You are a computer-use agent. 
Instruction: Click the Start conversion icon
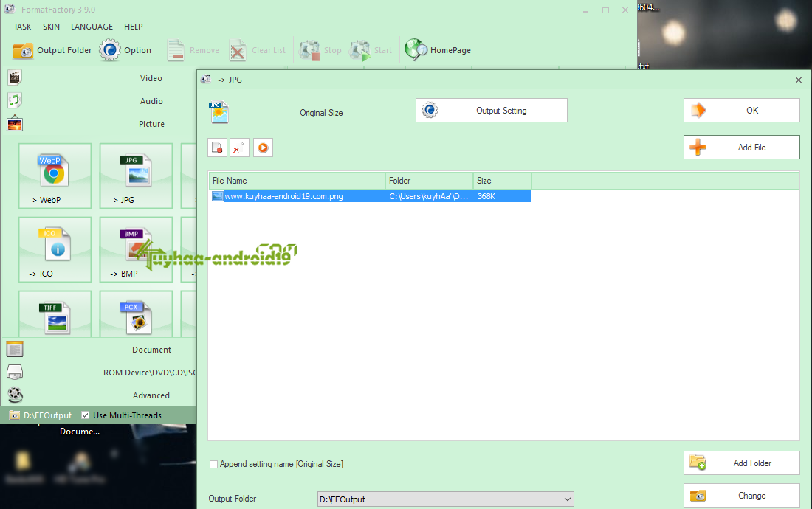pos(360,50)
